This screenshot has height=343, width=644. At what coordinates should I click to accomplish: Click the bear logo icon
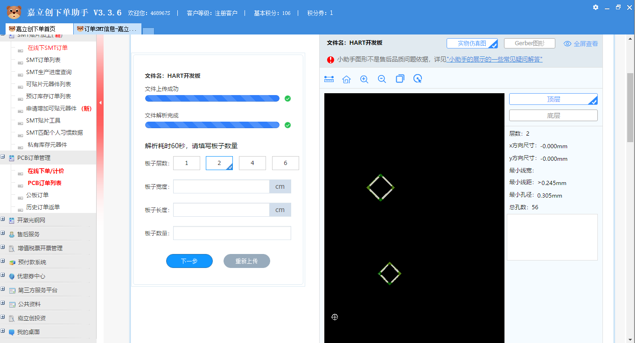point(14,12)
